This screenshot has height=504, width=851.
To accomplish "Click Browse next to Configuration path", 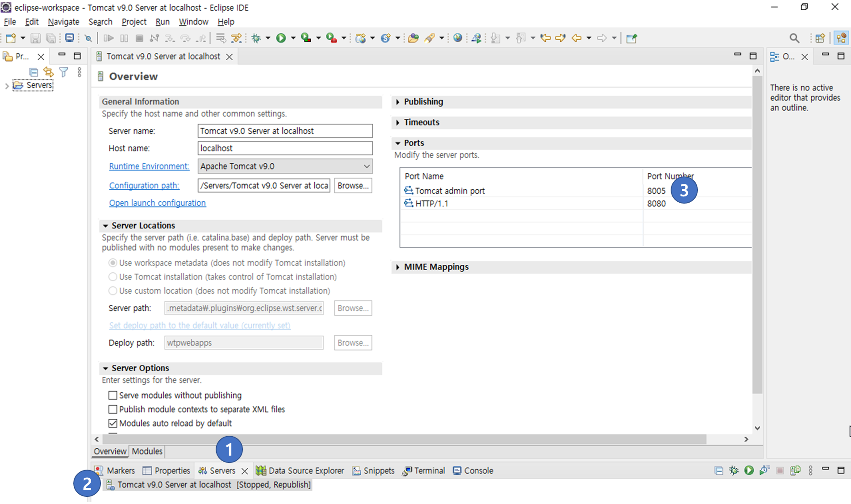I will point(353,185).
